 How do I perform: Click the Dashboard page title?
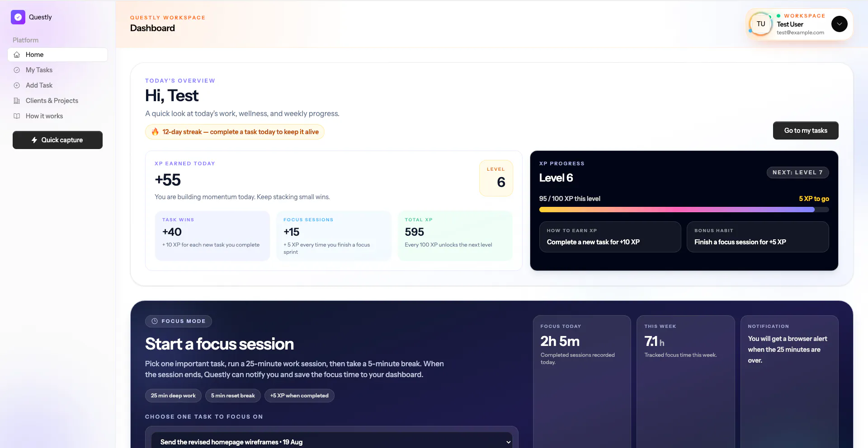[x=152, y=28]
